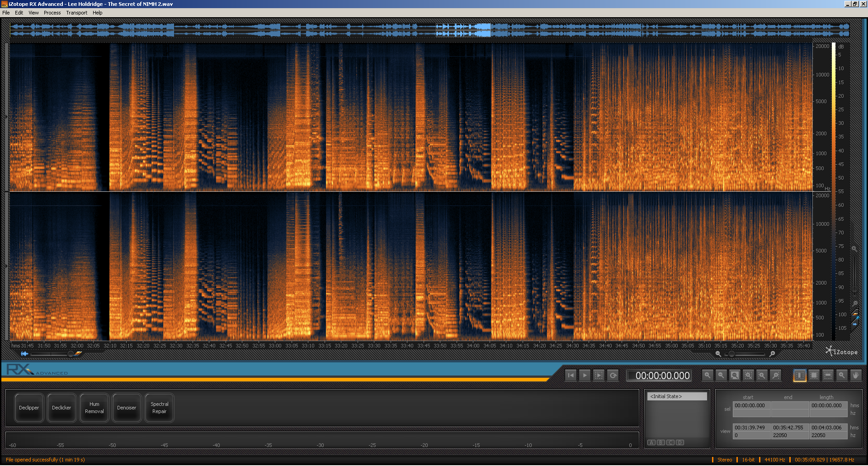Click the iZotope logo beside the timeline

click(841, 352)
